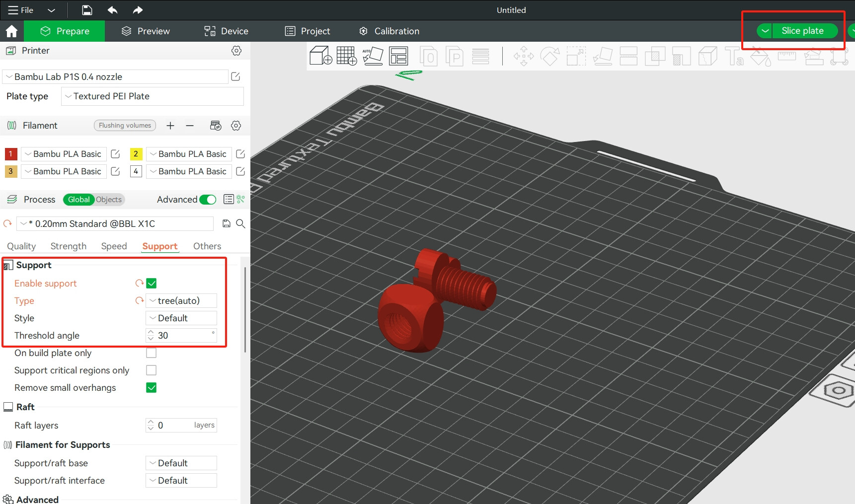Switch process scope to Global

tap(78, 200)
